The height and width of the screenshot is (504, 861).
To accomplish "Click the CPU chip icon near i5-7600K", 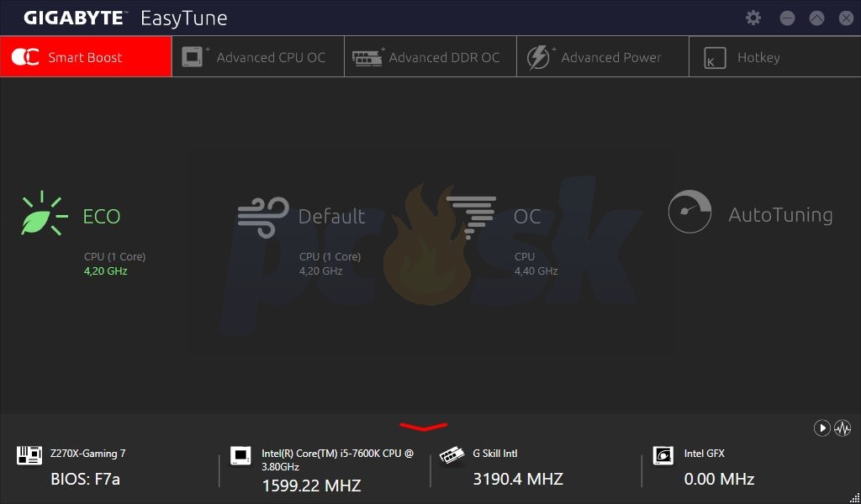I will 240,455.
